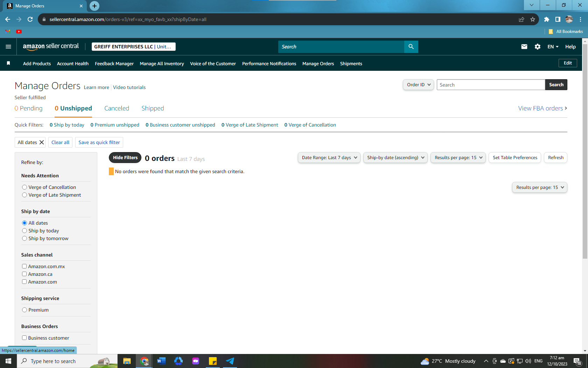The image size is (588, 368).
Task: Open the Windows notification center icon
Action: coord(577,361)
